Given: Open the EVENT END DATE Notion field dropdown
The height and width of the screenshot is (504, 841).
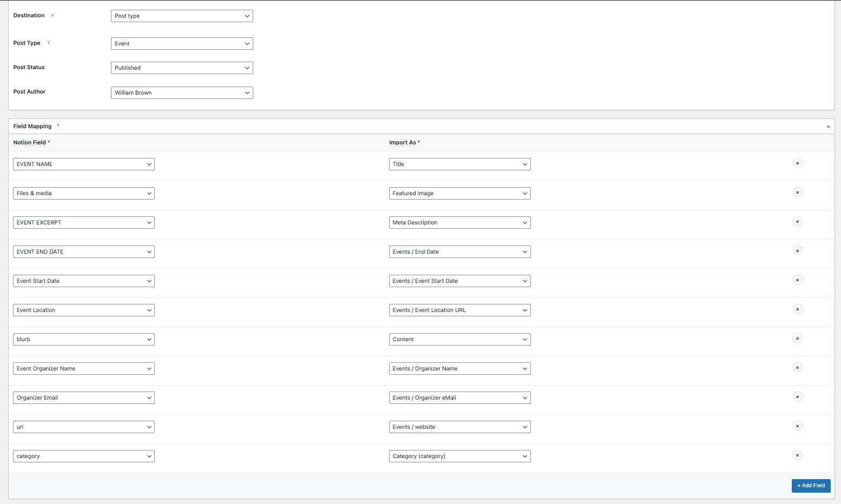Looking at the screenshot, I should [x=84, y=251].
